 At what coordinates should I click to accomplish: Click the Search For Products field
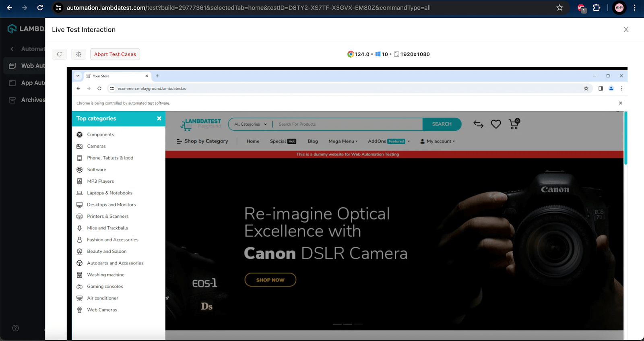(x=348, y=124)
